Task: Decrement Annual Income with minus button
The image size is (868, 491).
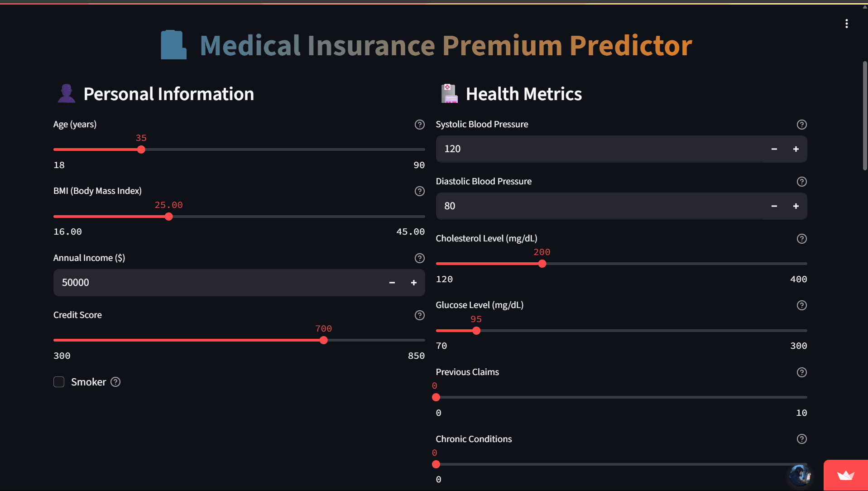Action: pyautogui.click(x=391, y=283)
